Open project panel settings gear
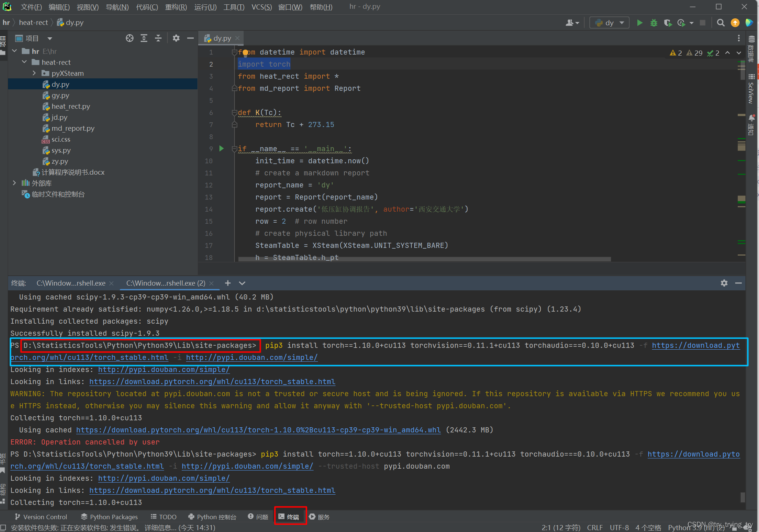This screenshot has height=532, width=759. [176, 38]
